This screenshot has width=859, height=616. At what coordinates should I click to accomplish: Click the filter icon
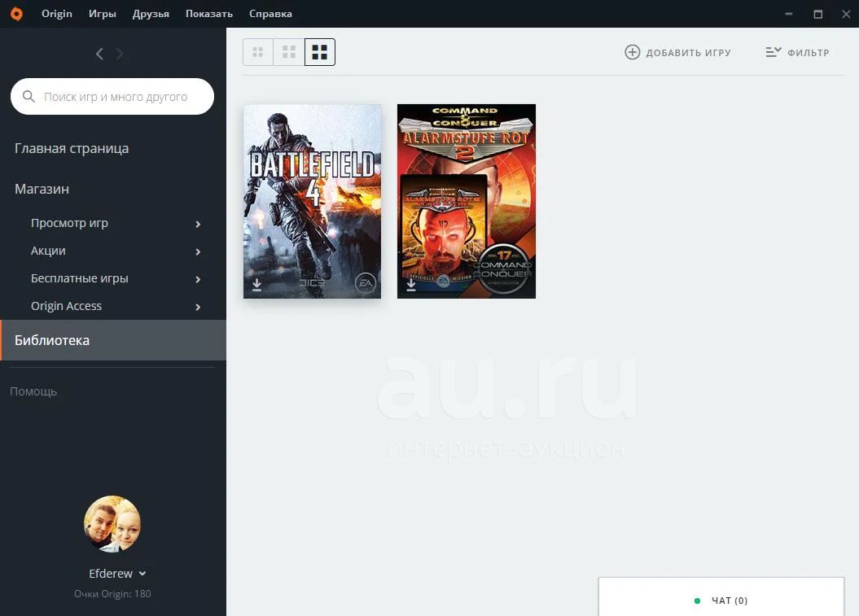click(x=773, y=52)
